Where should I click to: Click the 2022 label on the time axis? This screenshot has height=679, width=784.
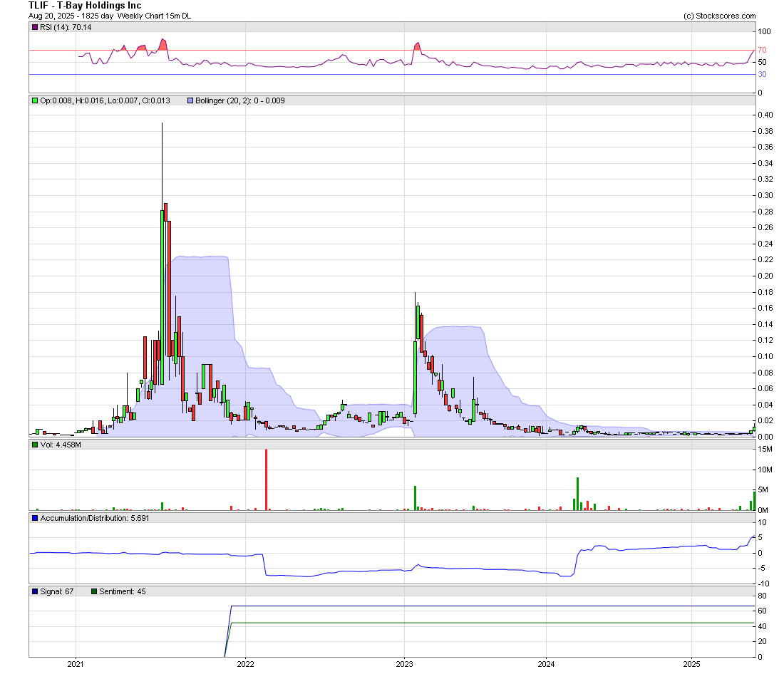[245, 665]
